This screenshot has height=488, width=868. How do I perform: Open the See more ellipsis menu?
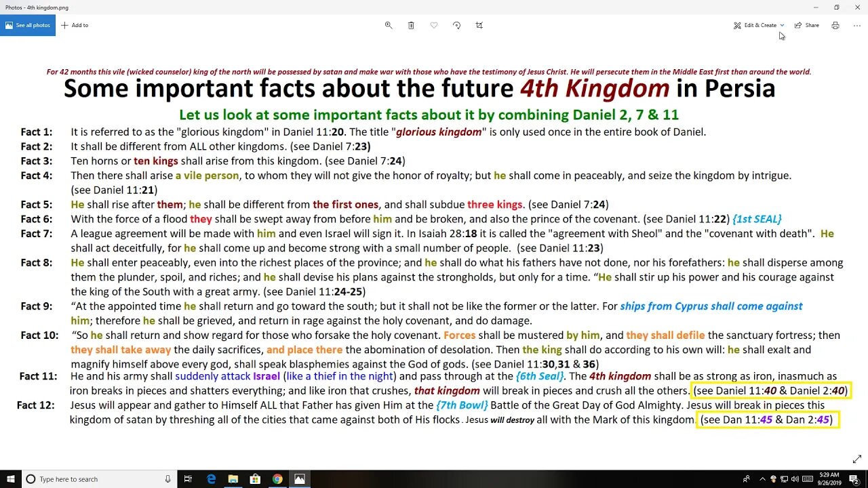point(857,25)
